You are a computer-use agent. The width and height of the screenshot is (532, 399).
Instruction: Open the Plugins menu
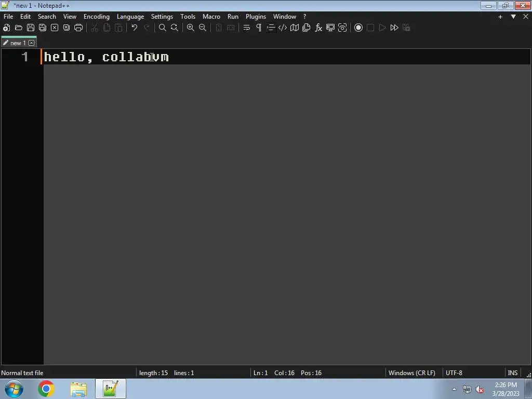coord(256,17)
